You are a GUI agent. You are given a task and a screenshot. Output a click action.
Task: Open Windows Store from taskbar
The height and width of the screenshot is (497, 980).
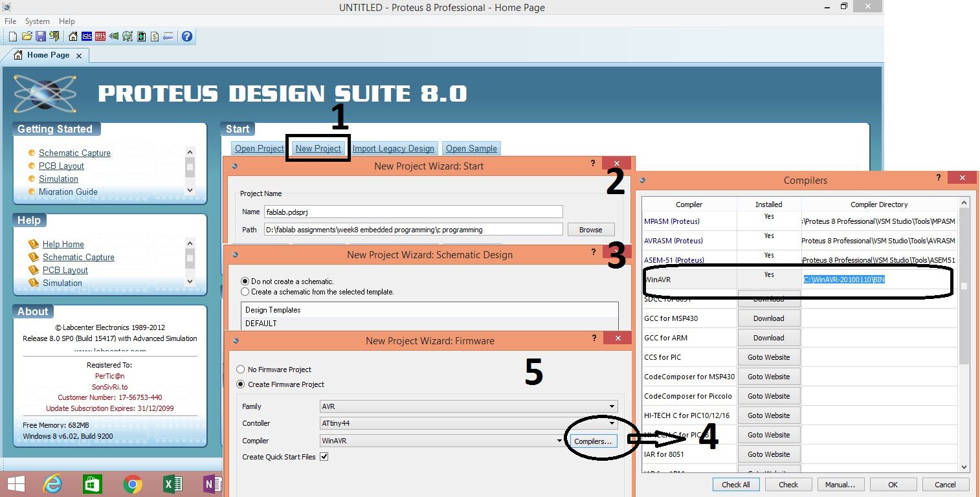point(93,484)
